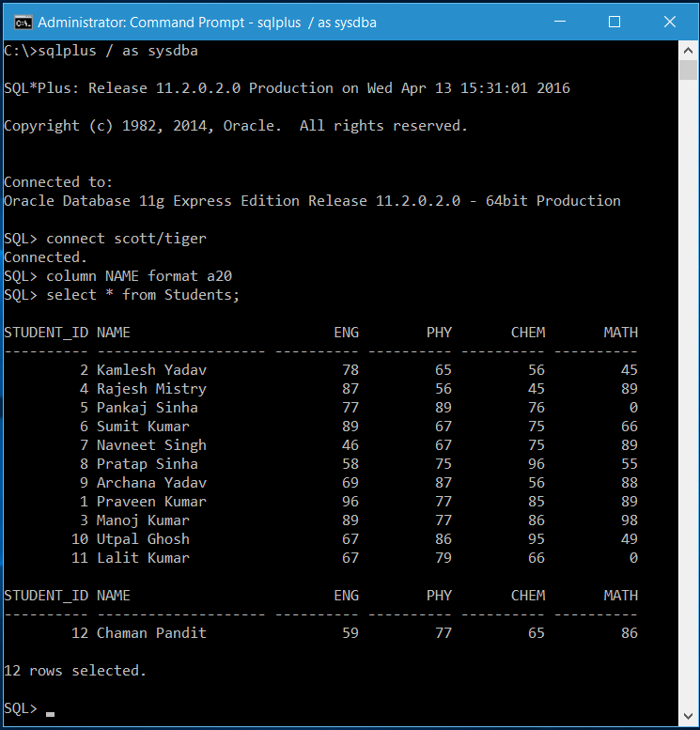The image size is (700, 730).
Task: Click the name 'Pankaj Sinha'
Action: click(x=148, y=408)
